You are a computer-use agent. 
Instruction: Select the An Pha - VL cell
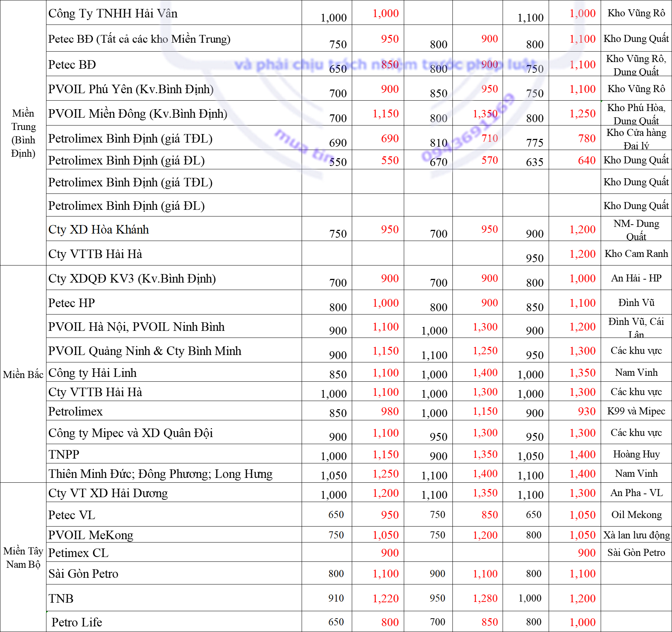[636, 493]
